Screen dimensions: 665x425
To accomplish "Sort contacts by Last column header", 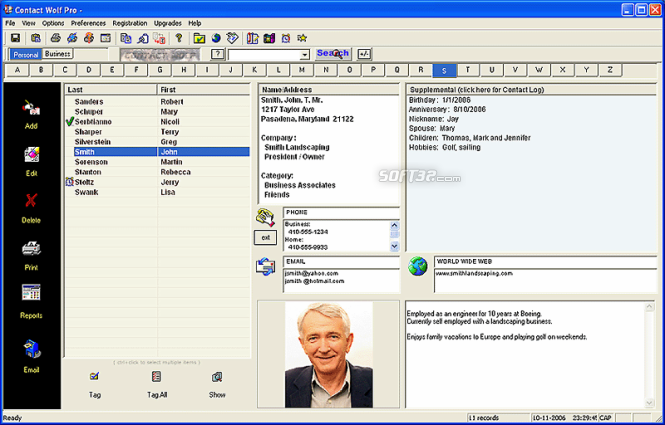I will tap(111, 89).
